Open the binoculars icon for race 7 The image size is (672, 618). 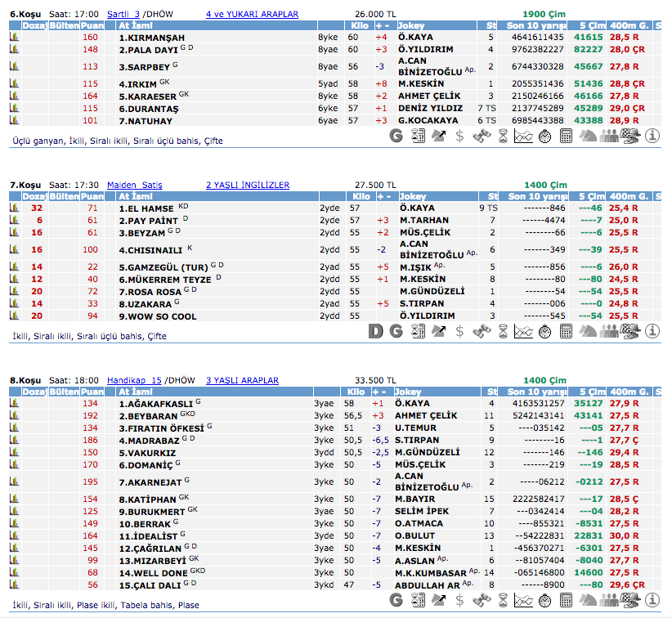pyautogui.click(x=481, y=331)
